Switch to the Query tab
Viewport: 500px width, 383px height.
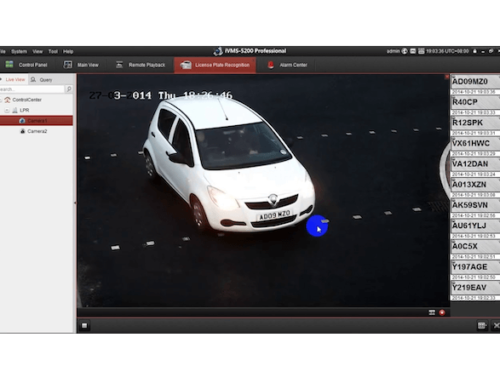pos(46,80)
